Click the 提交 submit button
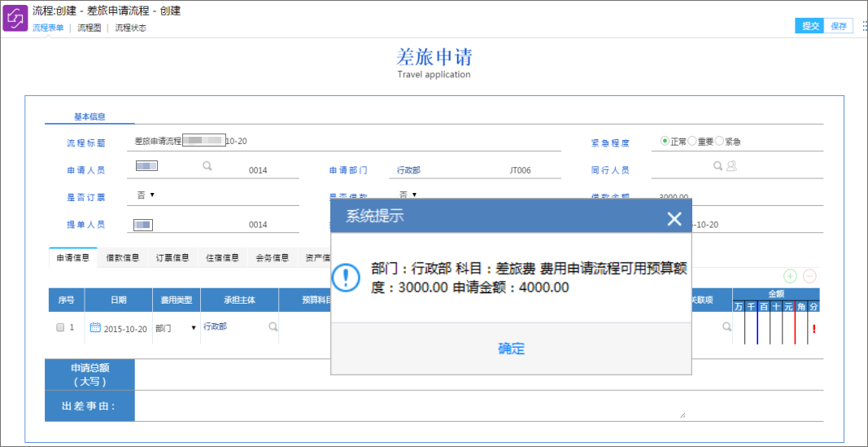Screen dimensions: 868x447 (810, 26)
